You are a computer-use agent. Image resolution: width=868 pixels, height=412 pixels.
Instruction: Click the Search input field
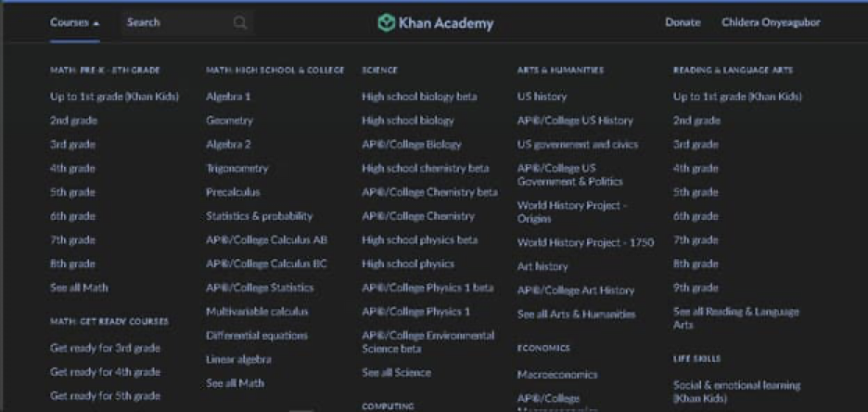[187, 22]
